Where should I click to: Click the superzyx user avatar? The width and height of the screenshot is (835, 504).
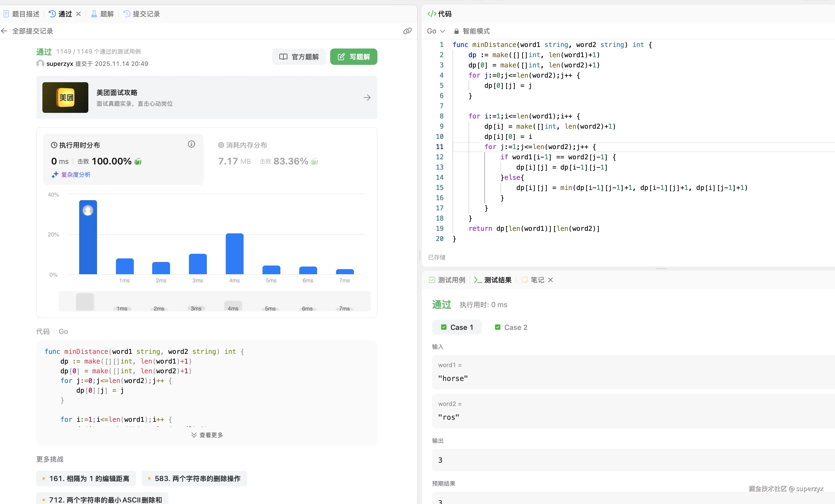40,64
